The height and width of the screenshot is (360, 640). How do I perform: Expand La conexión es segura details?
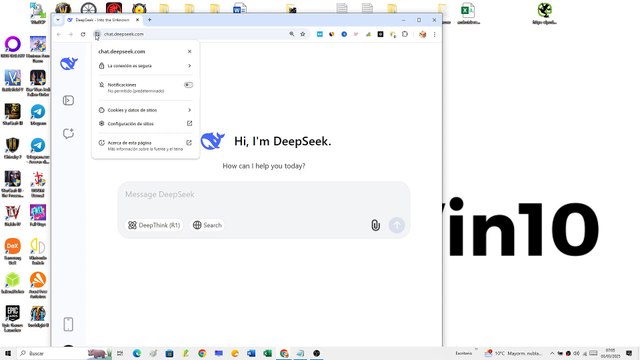pyautogui.click(x=145, y=66)
